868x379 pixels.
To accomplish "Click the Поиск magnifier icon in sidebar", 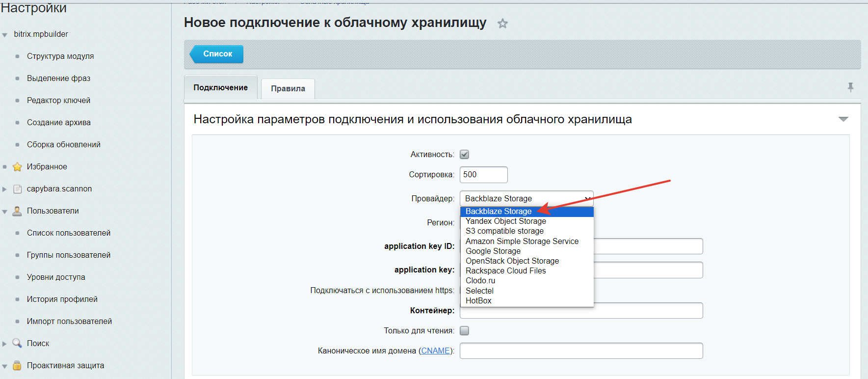I will pos(17,343).
